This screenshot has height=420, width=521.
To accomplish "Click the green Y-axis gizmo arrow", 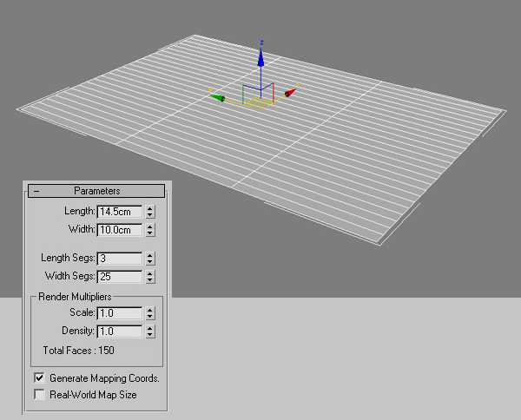I will click(221, 98).
